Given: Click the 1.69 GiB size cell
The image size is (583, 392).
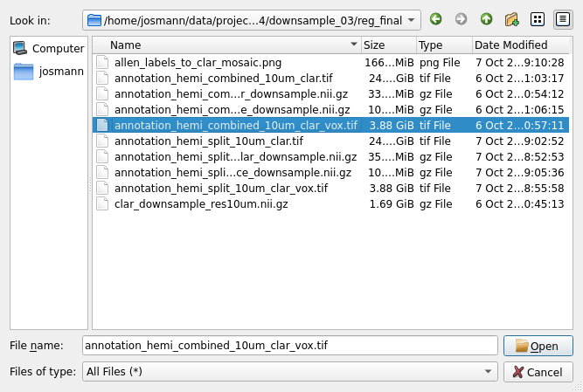Looking at the screenshot, I should [392, 204].
